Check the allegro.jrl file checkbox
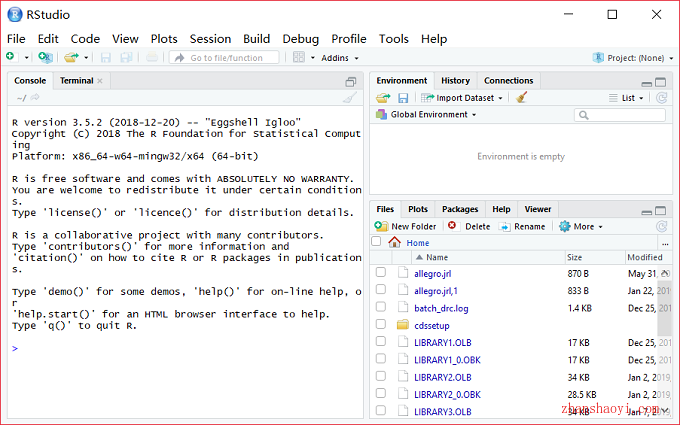This screenshot has width=680, height=425. (380, 272)
